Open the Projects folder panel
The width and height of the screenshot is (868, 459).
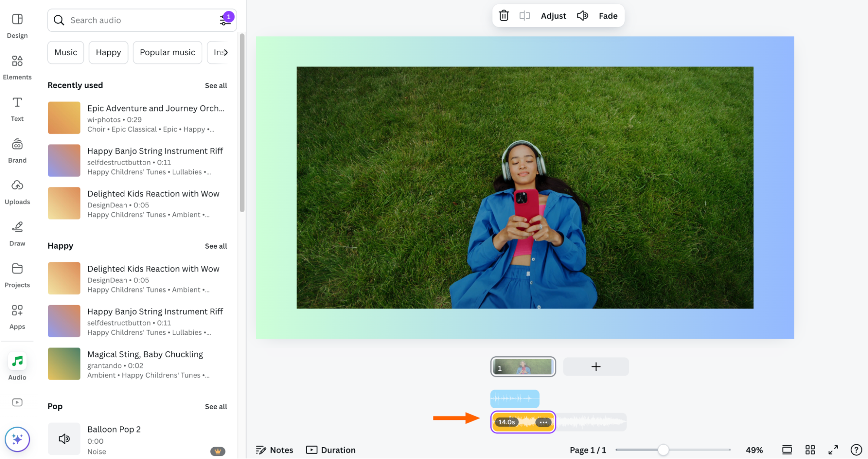point(17,276)
